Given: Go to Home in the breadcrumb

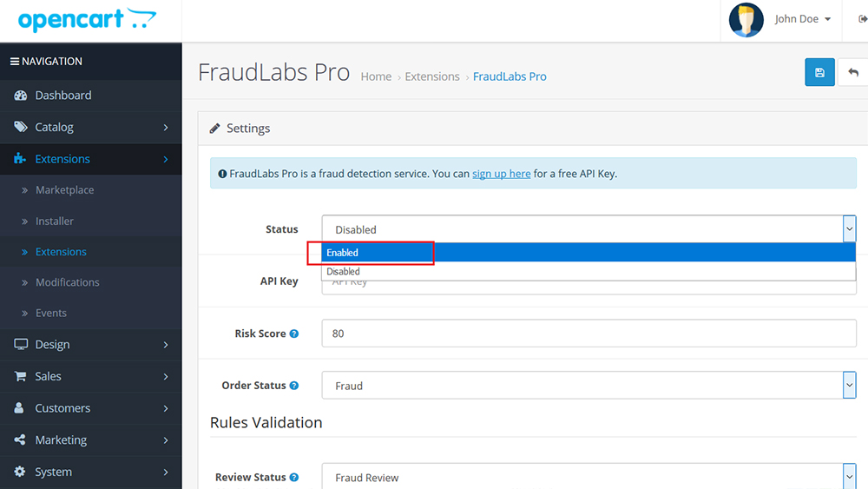Looking at the screenshot, I should click(376, 76).
